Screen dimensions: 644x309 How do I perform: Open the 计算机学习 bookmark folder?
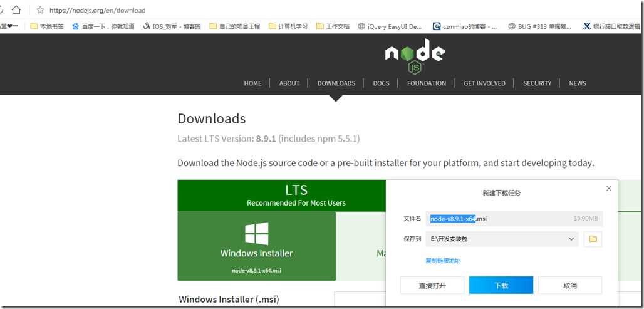(288, 26)
